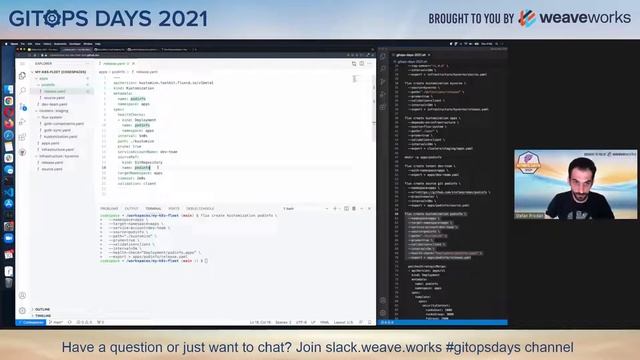Open the hamburger application menu
The image size is (640, 360).
pyautogui.click(x=22, y=64)
